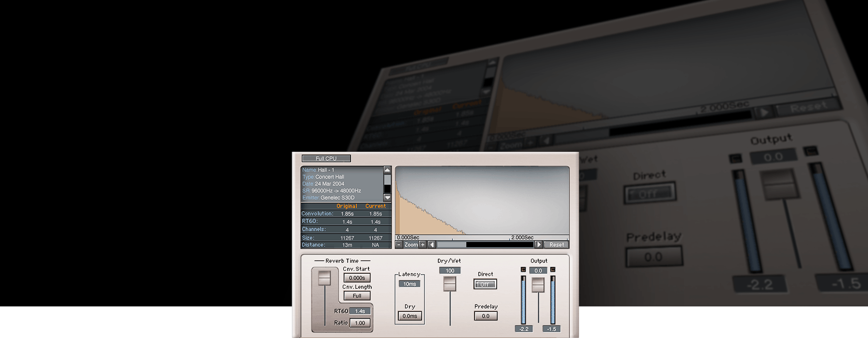Screen dimensions: 868x362
Task: Click the Dry/Wet fader handle
Action: click(x=450, y=284)
